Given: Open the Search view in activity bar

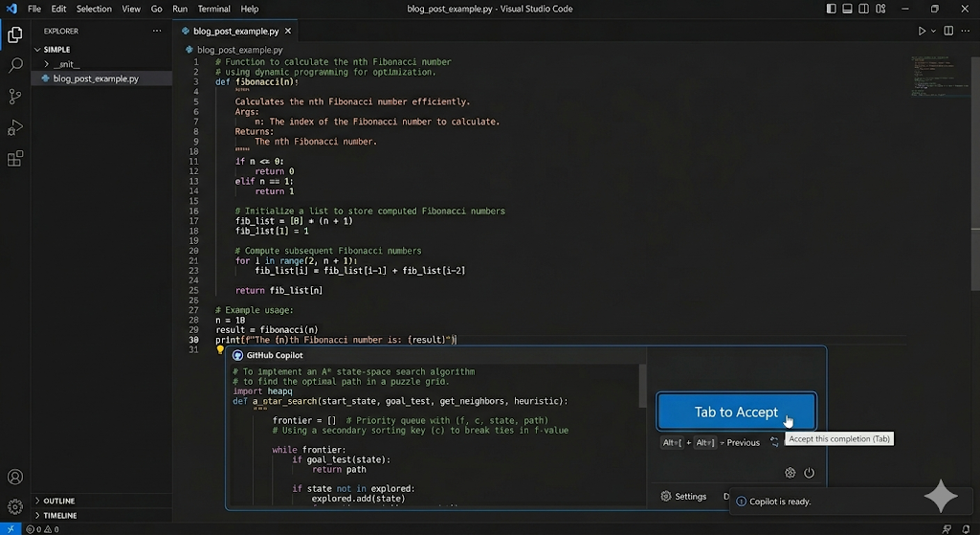Looking at the screenshot, I should [15, 65].
